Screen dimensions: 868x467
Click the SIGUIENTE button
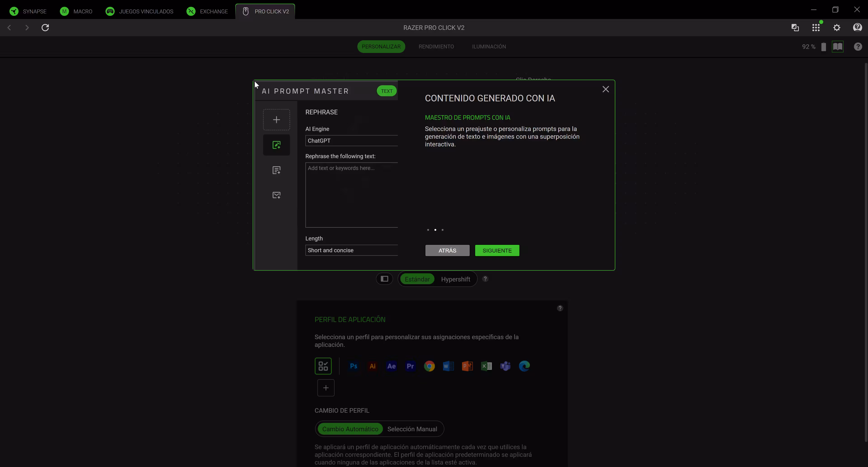[497, 250]
